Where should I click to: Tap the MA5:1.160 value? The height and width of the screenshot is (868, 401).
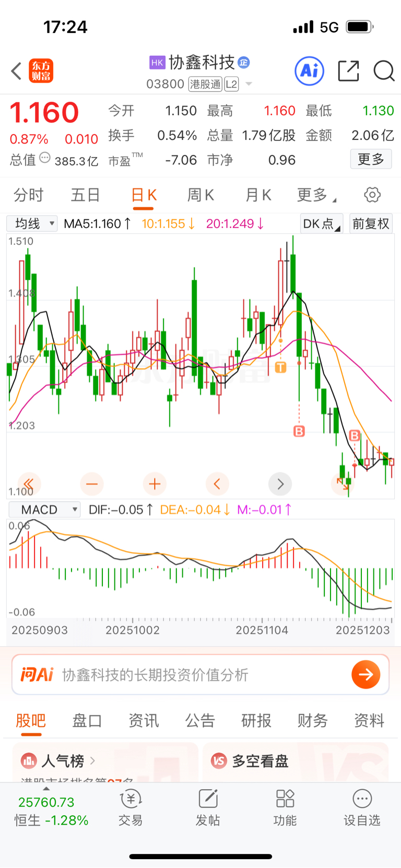tap(97, 223)
